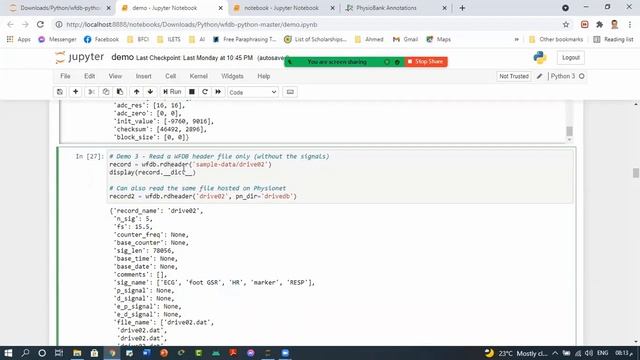Click the taskbar volume icon
The image size is (640, 360).
589,353
